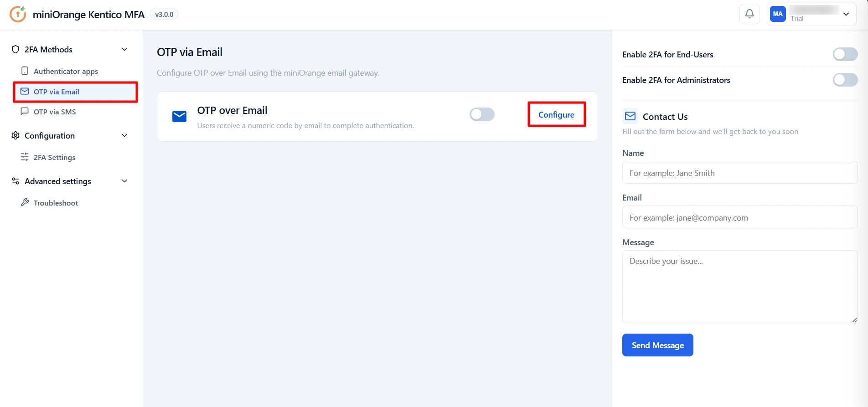868x407 pixels.
Task: Click the Configure button
Action: coord(556,114)
